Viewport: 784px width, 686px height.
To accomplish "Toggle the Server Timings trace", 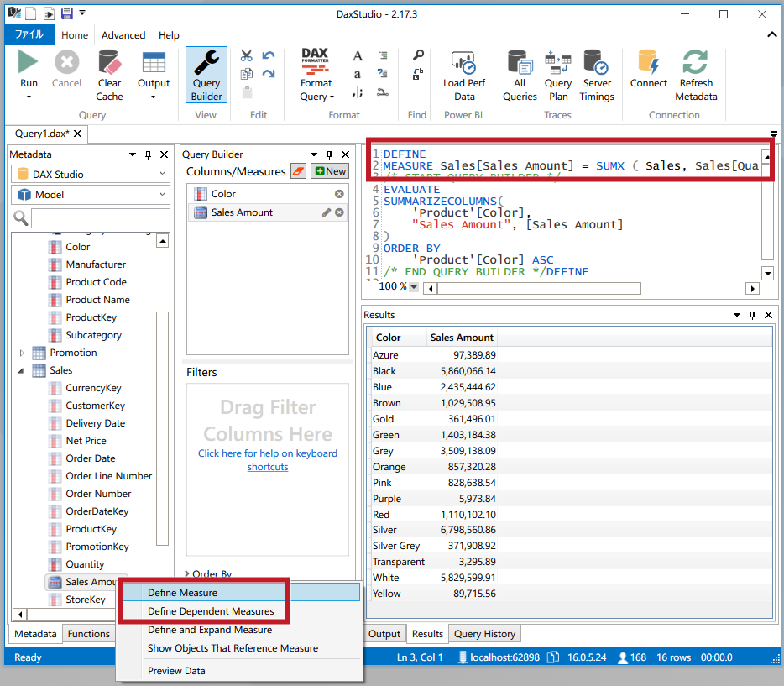I will click(595, 62).
